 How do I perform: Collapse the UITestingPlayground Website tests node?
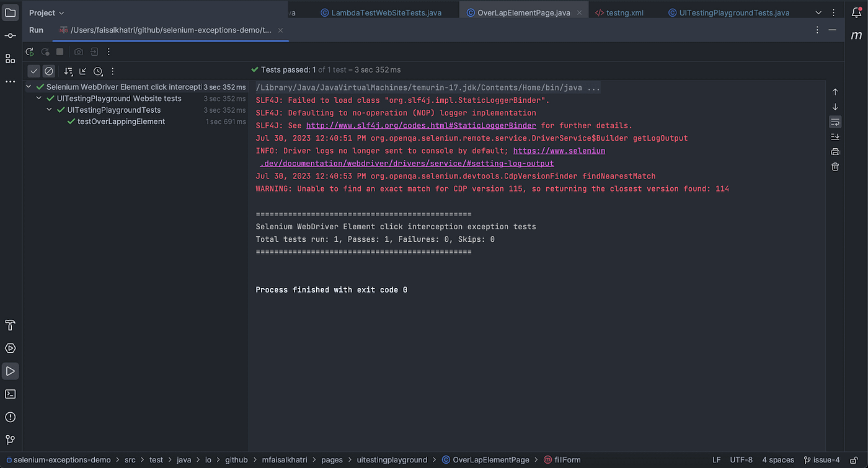[39, 99]
